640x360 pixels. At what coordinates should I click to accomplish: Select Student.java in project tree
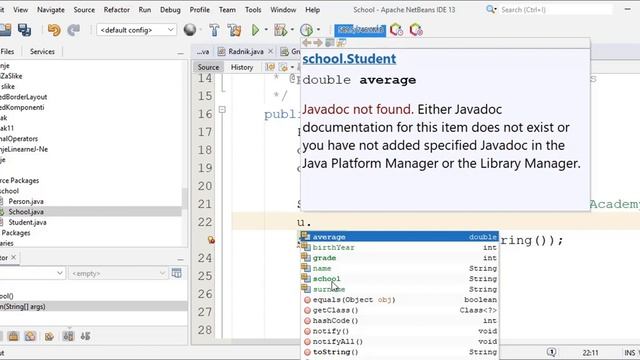pos(27,222)
